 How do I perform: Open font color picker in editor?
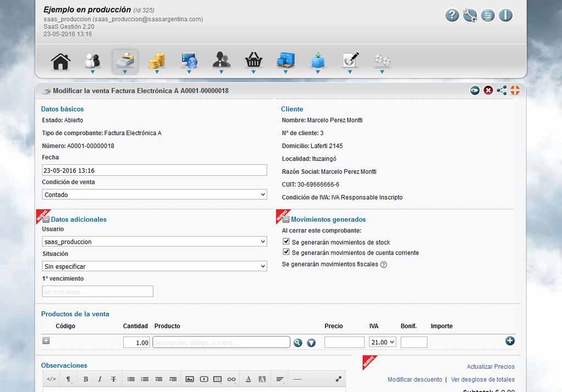point(248,379)
